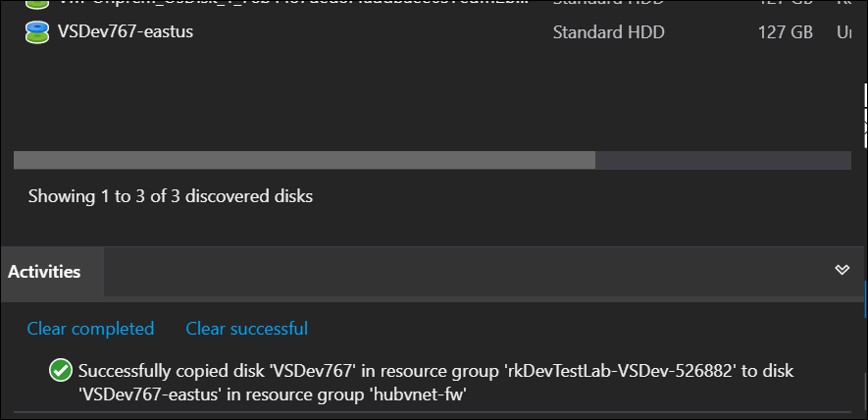The height and width of the screenshot is (420, 868).
Task: Click the Clear completed link
Action: (x=90, y=329)
